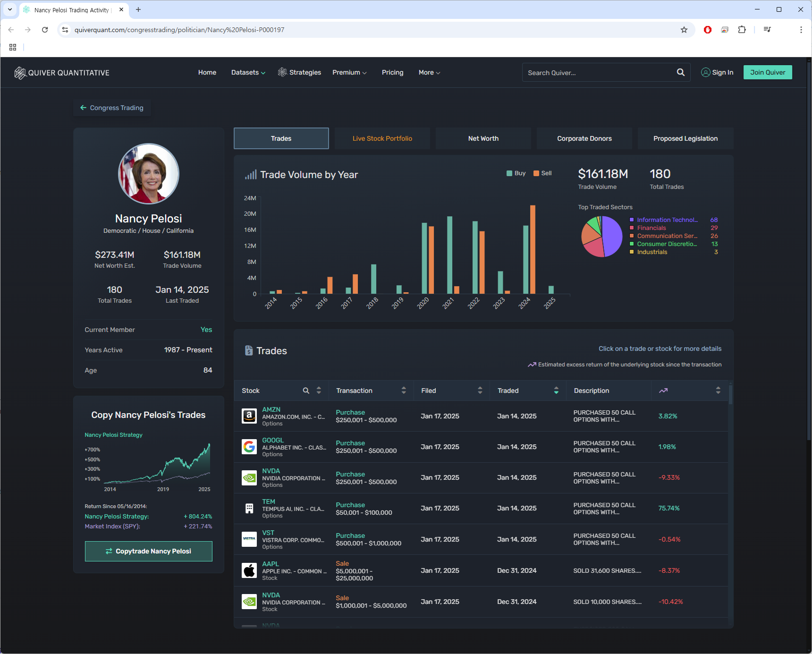
Task: Go to Home in navigation
Action: click(x=207, y=72)
